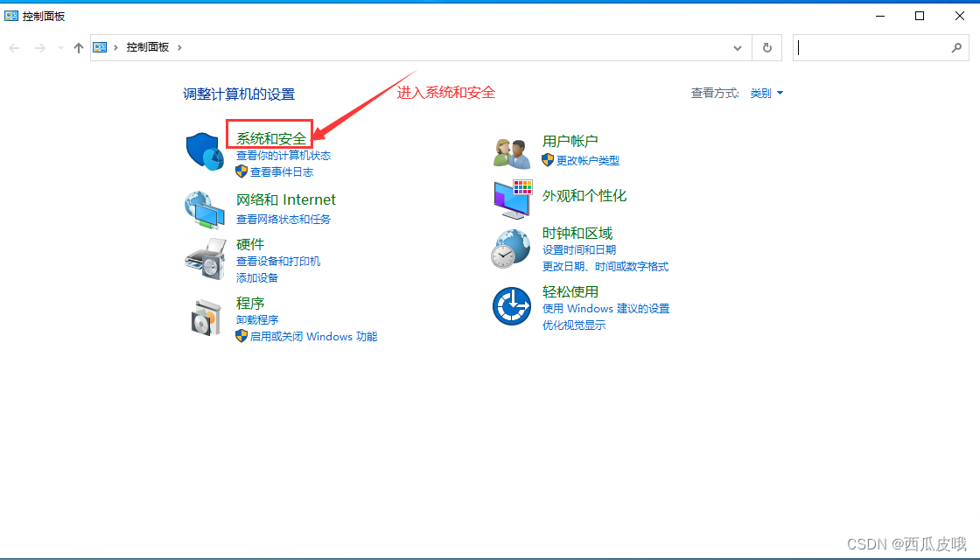Open 启用或关闭 Windows 功能 link

[314, 336]
